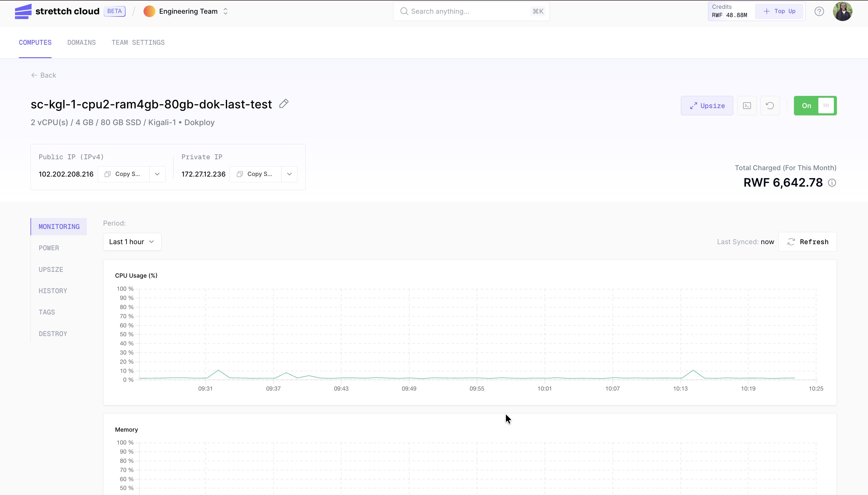This screenshot has width=868, height=495.
Task: Switch to the DOMAINS tab
Action: pyautogui.click(x=82, y=43)
